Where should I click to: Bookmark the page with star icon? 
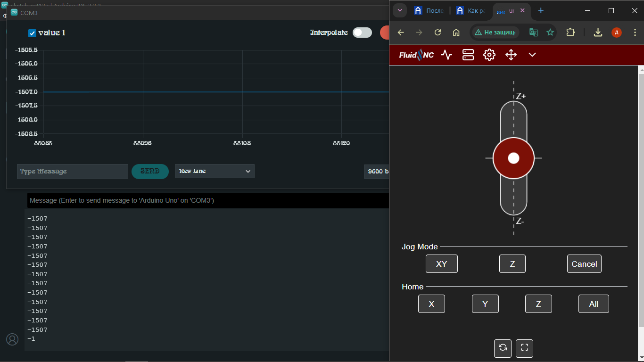[x=550, y=33]
